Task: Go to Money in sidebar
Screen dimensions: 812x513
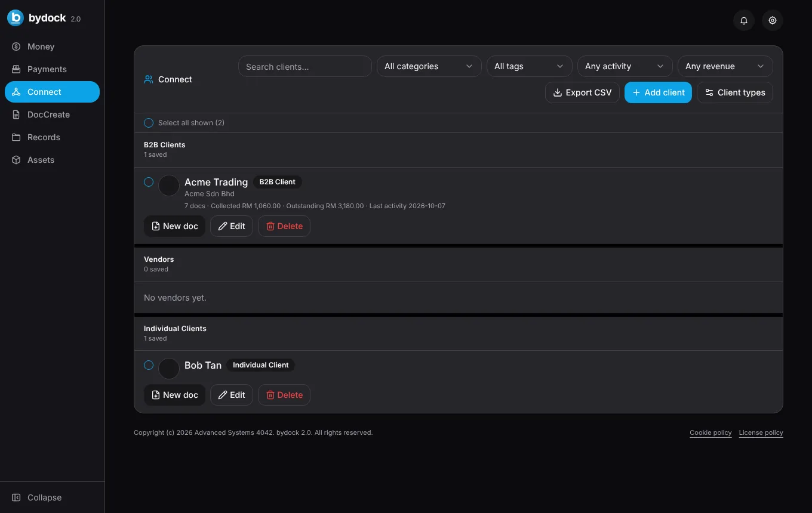Action: (52, 47)
